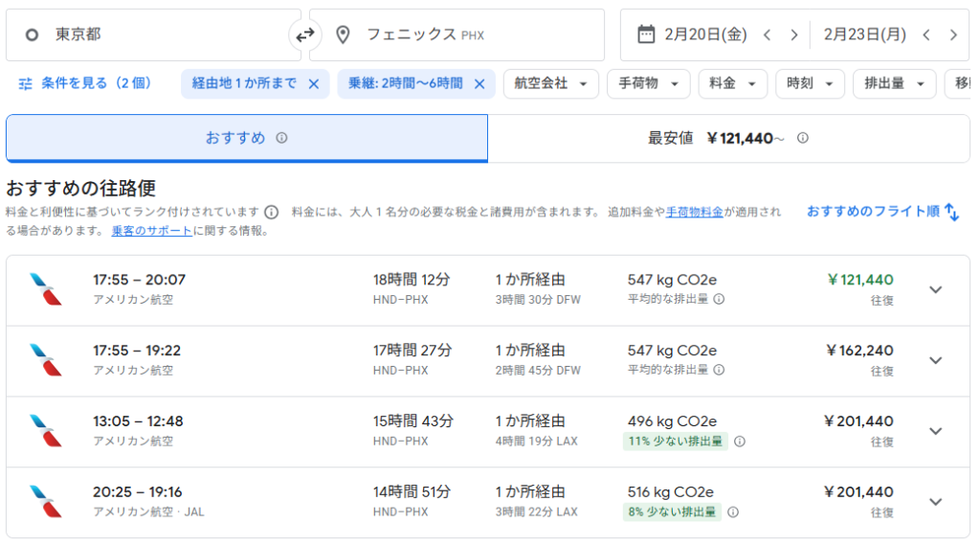Open the 時刻 filter dropdown
Viewport: 980px width, 546px height.
[x=809, y=84]
